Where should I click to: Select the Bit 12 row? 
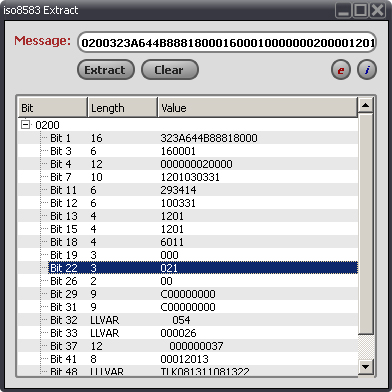[188, 203]
